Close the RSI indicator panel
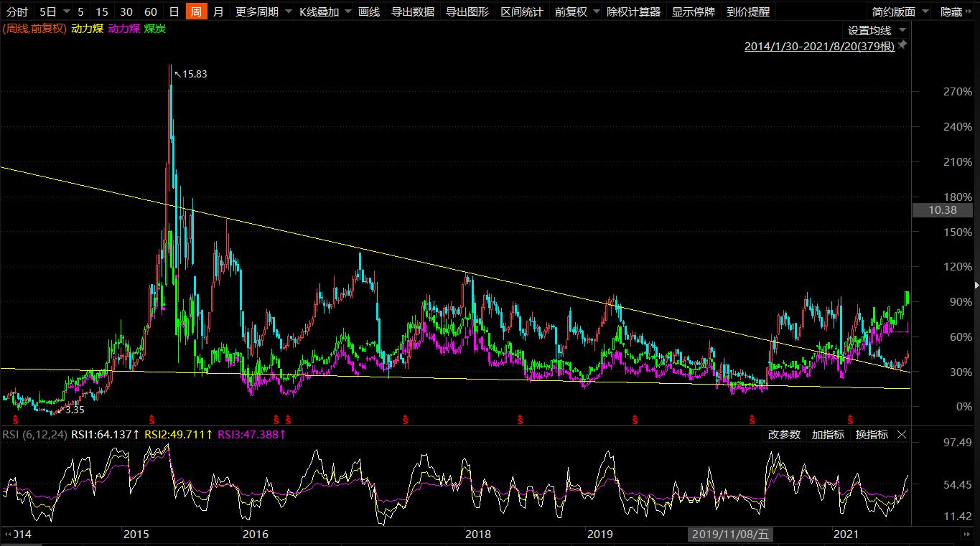Screen dimensions: 980x546 902,435
